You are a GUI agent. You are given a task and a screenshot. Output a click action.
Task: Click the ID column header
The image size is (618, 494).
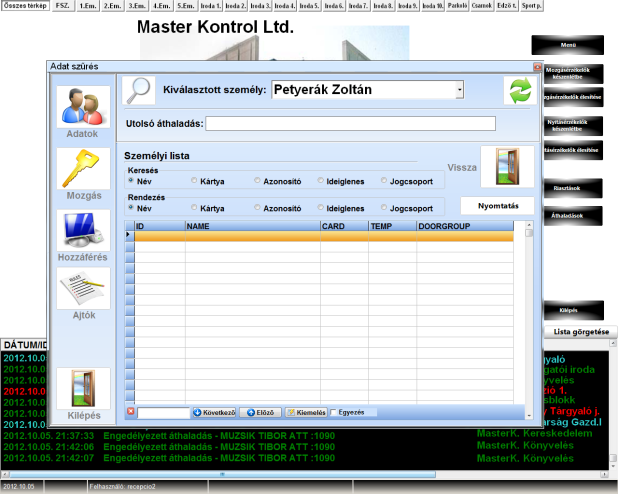click(x=160, y=226)
